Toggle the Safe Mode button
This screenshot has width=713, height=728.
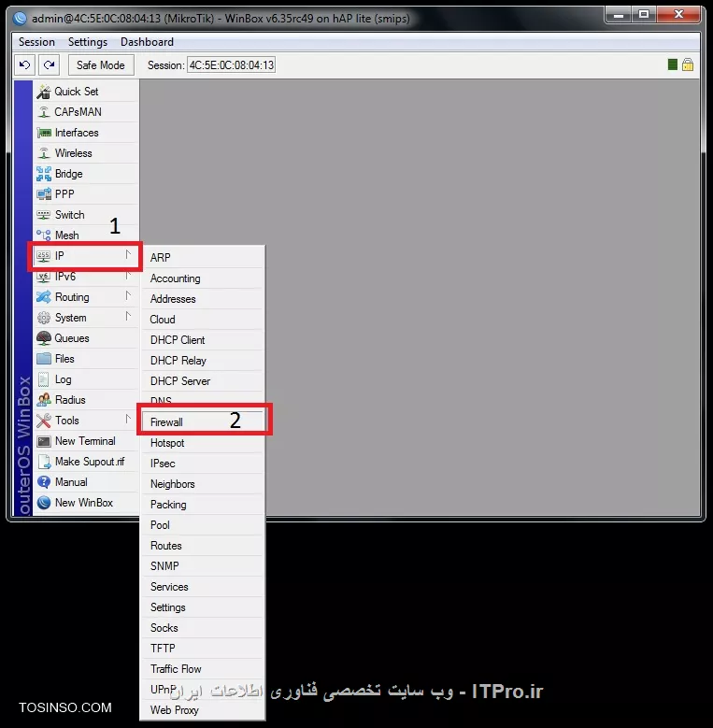(101, 65)
